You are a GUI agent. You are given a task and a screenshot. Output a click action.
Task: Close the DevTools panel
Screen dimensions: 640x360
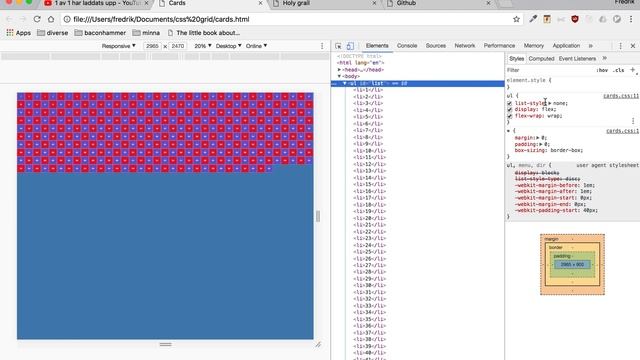click(x=633, y=46)
